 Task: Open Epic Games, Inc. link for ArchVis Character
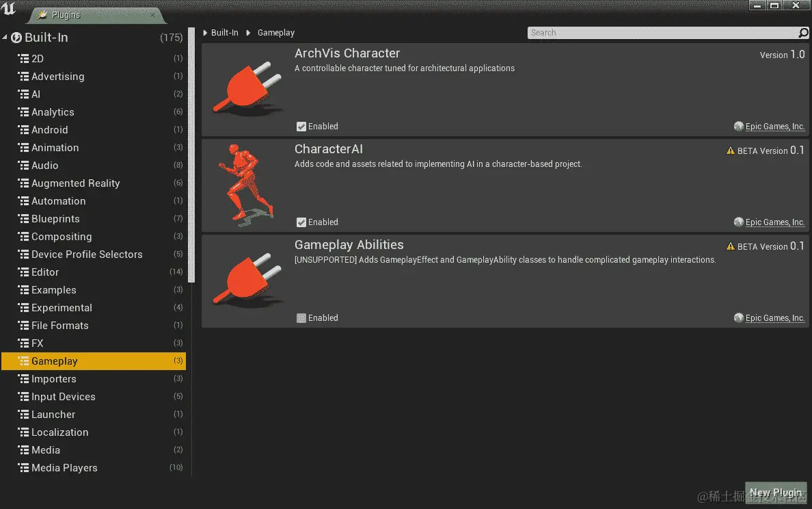[x=775, y=127]
